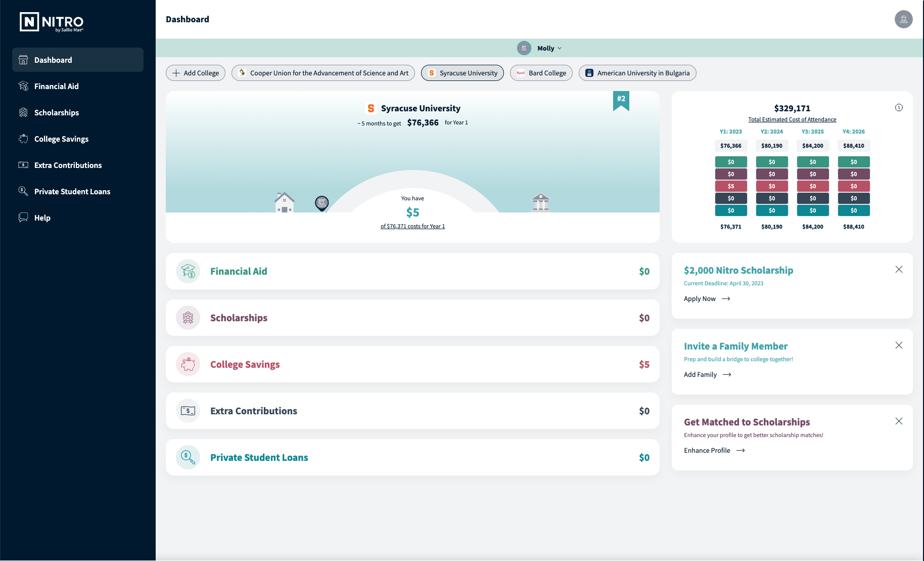Click 'of $76,371 costs for Year 1' link
Viewport: 924px width, 561px height.
[412, 226]
